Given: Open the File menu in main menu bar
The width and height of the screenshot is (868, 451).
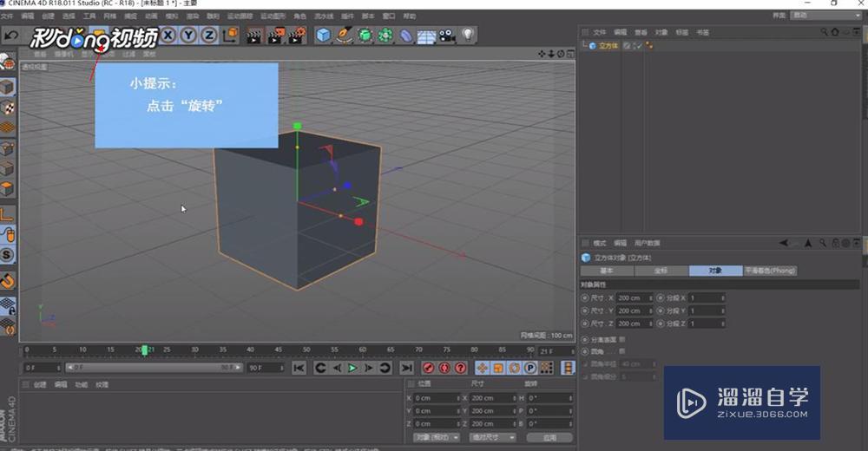Looking at the screenshot, I should tap(7, 16).
